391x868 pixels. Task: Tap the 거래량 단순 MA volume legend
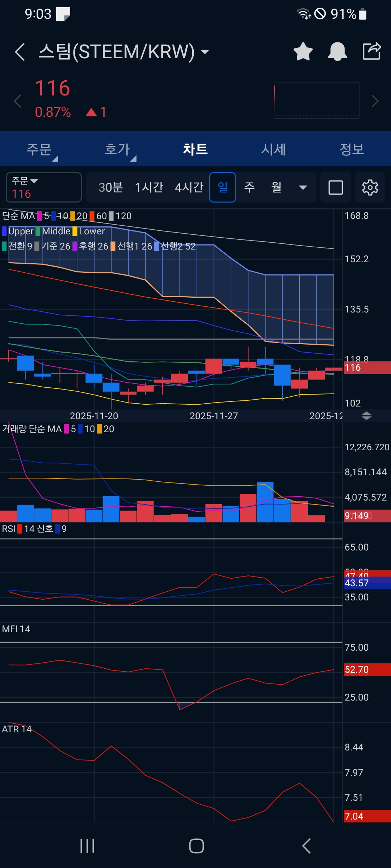pos(32,429)
